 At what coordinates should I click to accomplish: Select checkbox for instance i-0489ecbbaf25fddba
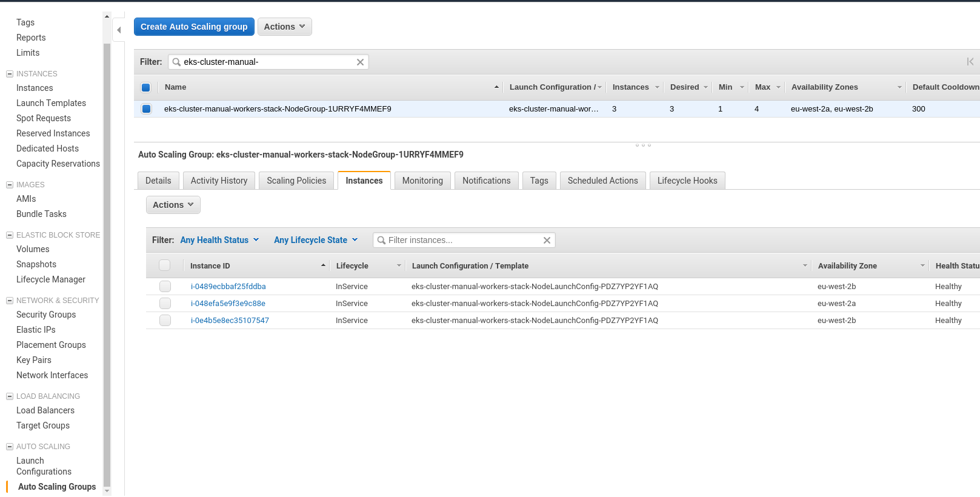tap(165, 287)
